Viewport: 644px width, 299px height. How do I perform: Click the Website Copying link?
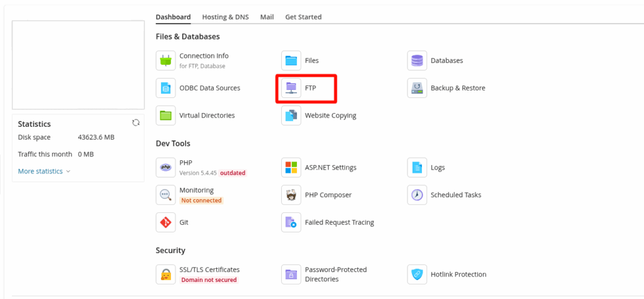(330, 116)
